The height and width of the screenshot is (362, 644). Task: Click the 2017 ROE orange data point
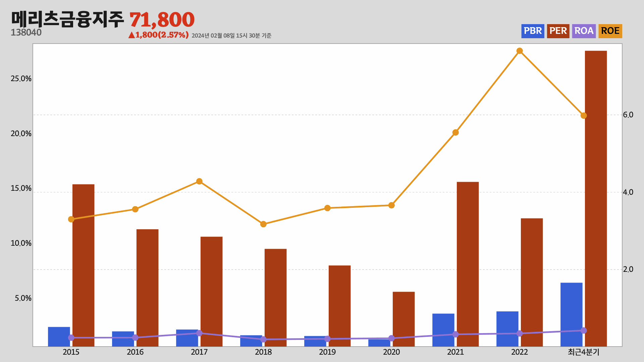[x=199, y=181]
